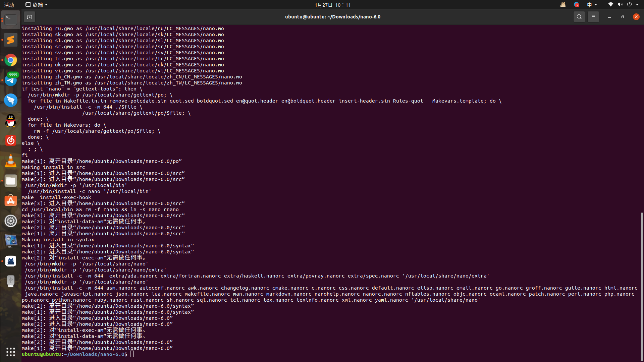Open Ubuntu Software store

coord(11,201)
